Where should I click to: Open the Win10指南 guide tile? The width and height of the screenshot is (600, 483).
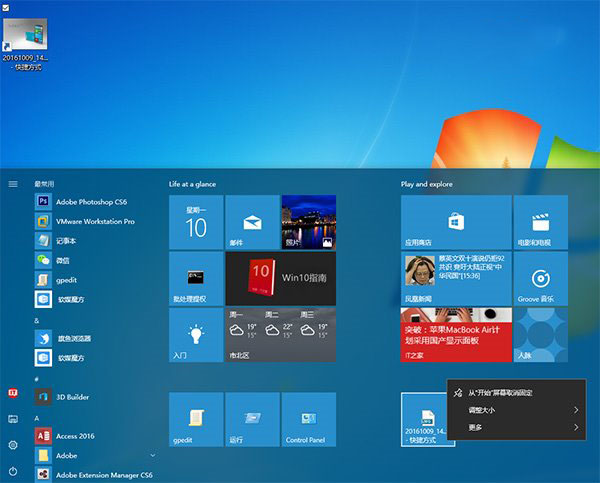pyautogui.click(x=280, y=279)
